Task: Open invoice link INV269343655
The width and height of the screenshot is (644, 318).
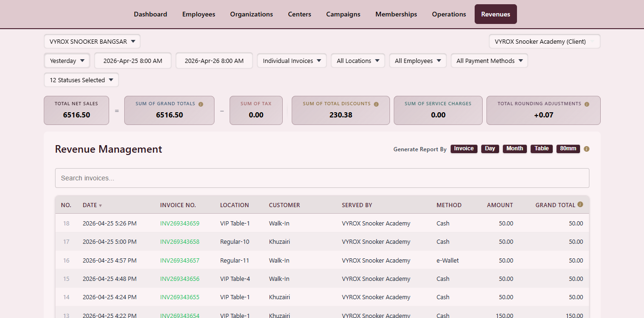Action: [180, 297]
